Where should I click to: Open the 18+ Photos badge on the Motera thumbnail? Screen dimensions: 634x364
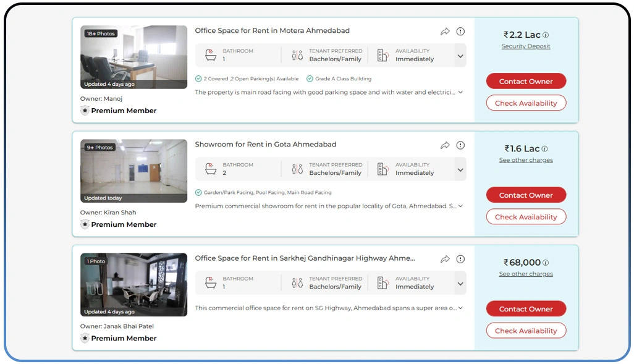pos(100,34)
